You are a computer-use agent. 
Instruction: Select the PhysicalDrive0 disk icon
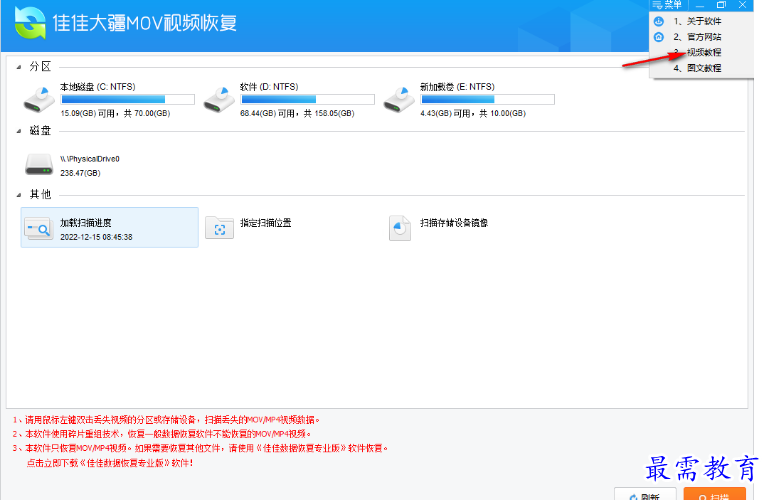(39, 165)
